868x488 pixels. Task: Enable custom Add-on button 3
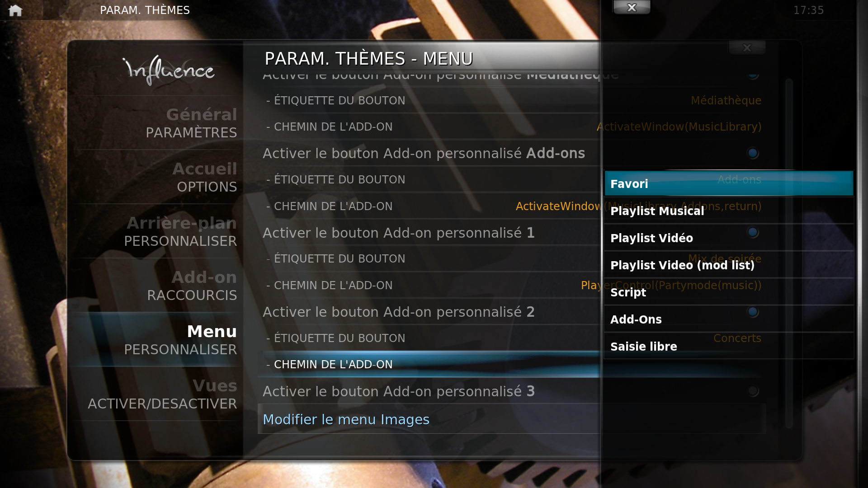click(753, 391)
